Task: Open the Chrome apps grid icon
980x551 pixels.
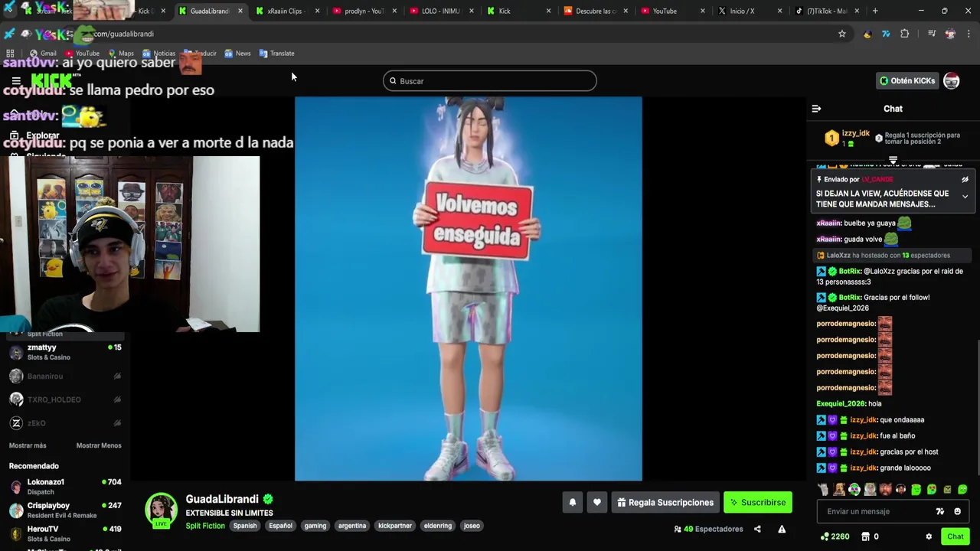Action: point(10,54)
